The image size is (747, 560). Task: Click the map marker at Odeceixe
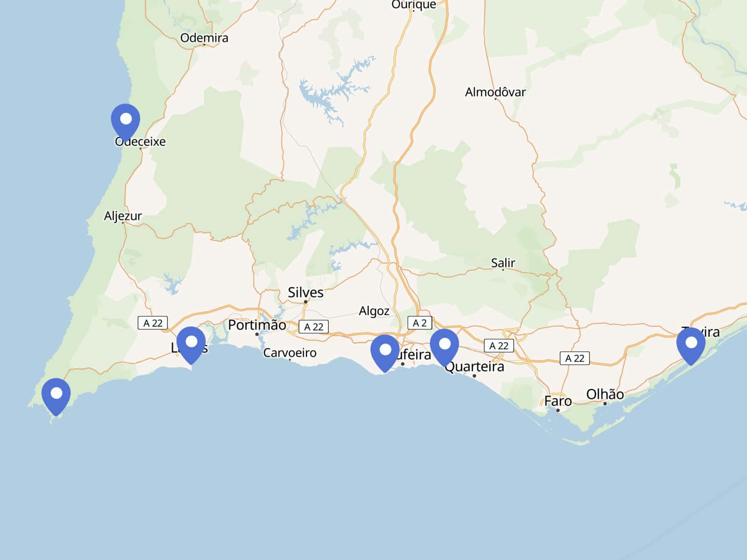(125, 121)
